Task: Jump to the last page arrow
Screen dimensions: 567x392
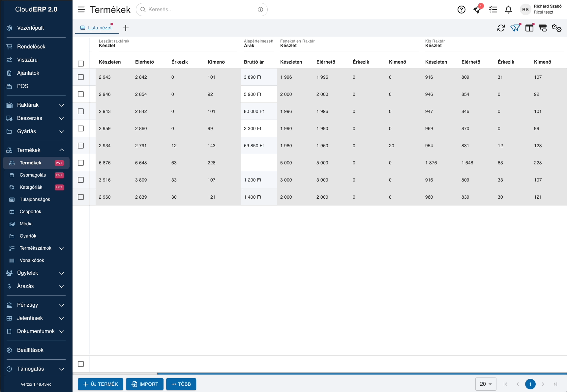Action: (555, 384)
